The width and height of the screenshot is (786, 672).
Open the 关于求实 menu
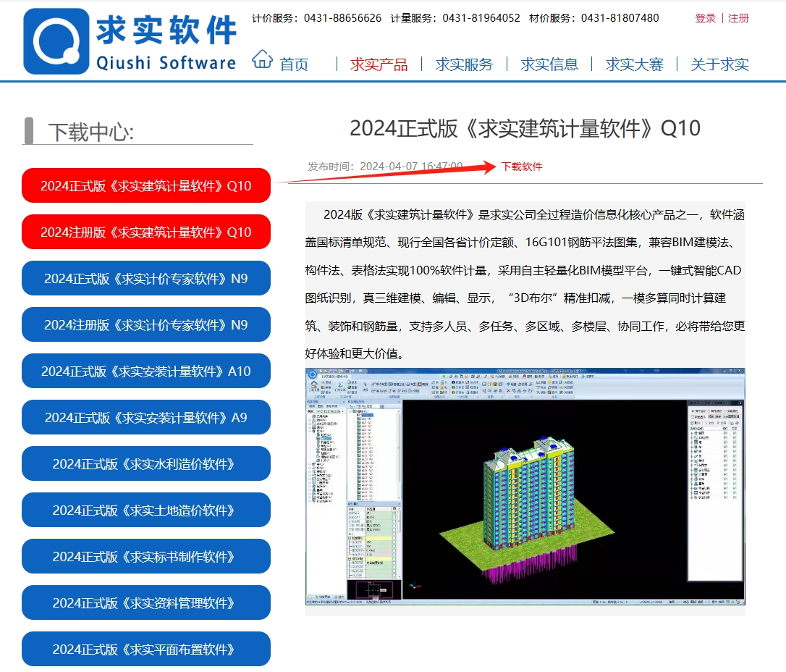[720, 64]
